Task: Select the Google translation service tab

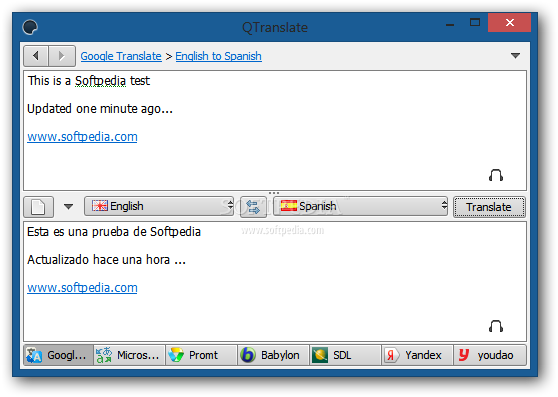Action: (59, 355)
